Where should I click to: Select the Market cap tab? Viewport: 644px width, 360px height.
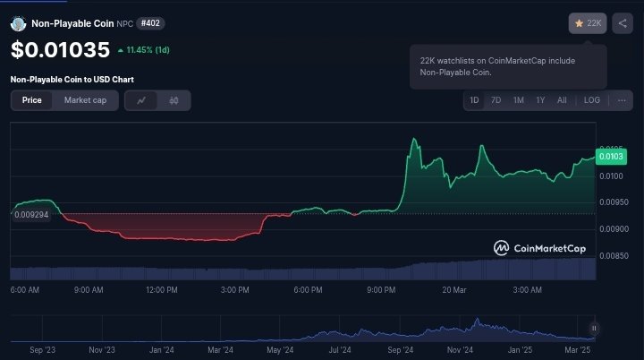(x=86, y=100)
